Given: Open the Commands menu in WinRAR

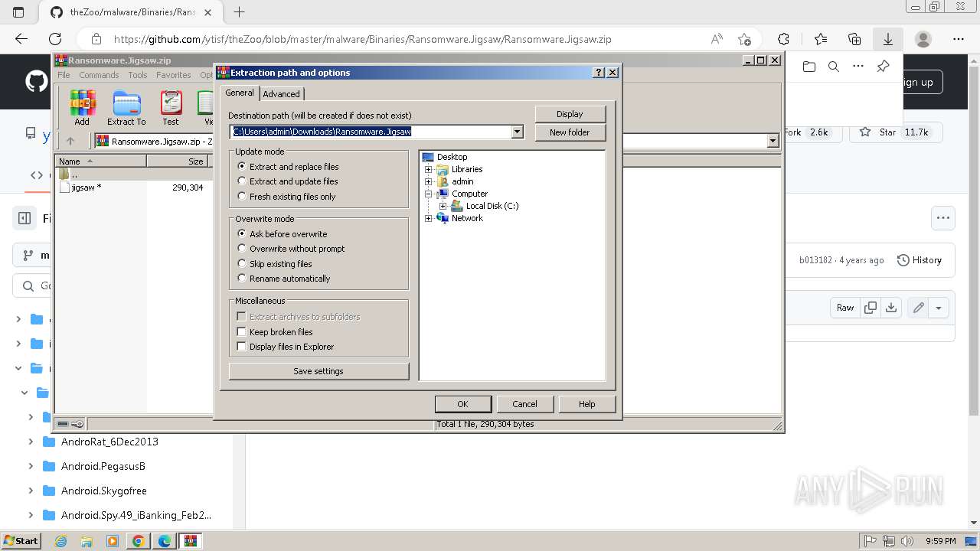Looking at the screenshot, I should coord(99,75).
